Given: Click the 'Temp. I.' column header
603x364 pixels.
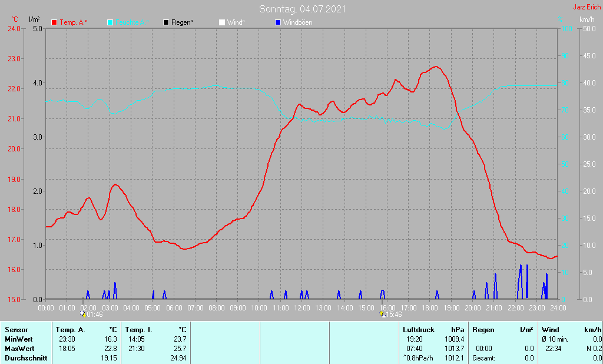Looking at the screenshot, I should click(x=139, y=330).
